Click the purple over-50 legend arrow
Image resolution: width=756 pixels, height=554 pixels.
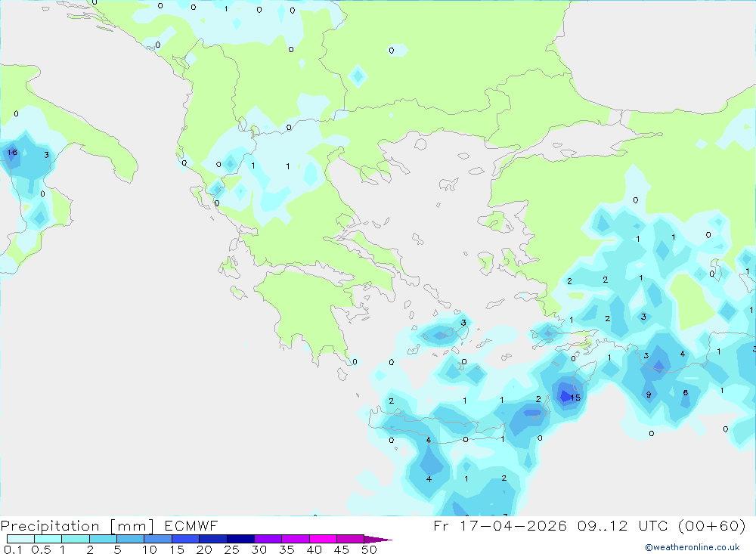(377, 539)
